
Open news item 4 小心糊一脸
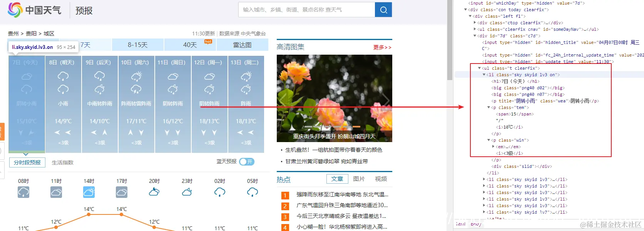pyautogui.click(x=342, y=227)
